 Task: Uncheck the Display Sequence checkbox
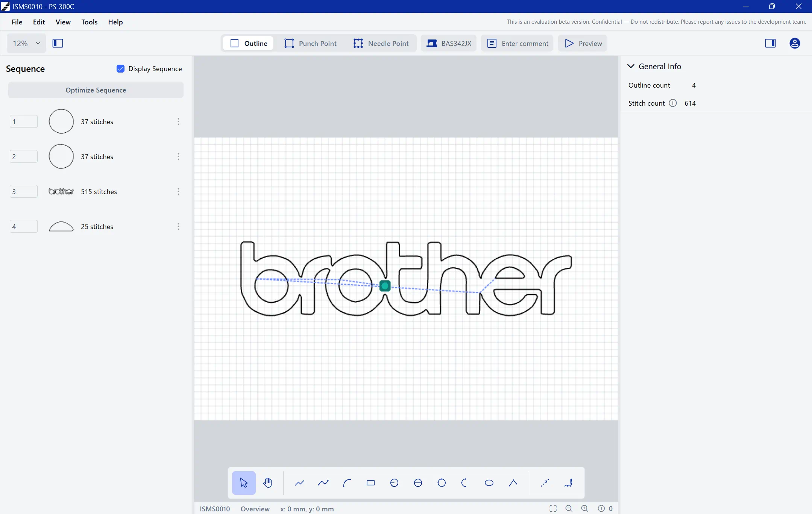point(120,68)
